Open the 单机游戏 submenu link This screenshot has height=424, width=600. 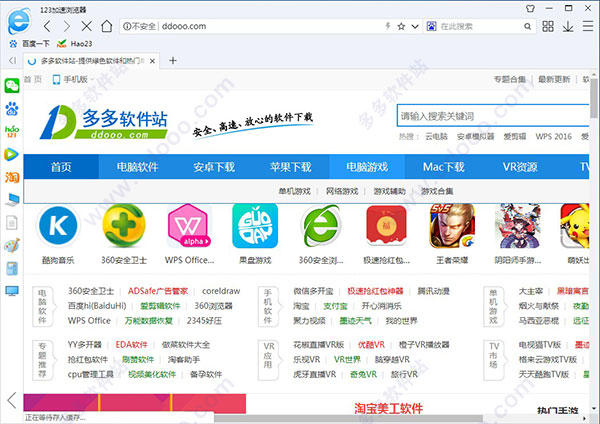coord(294,191)
